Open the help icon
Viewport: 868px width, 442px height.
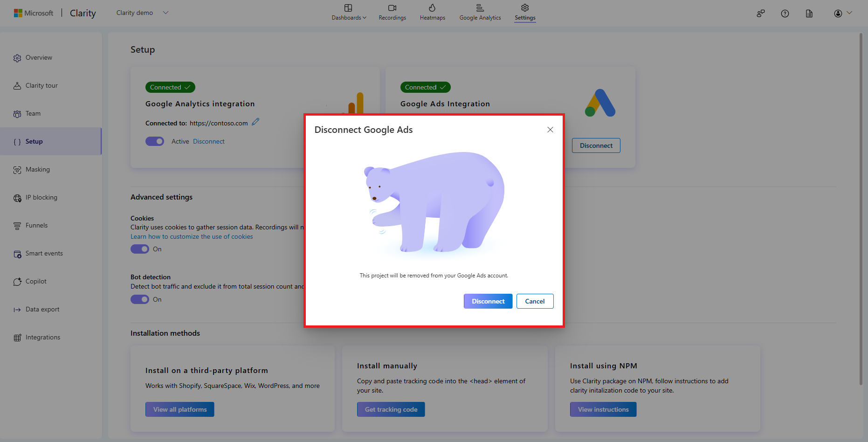(785, 14)
